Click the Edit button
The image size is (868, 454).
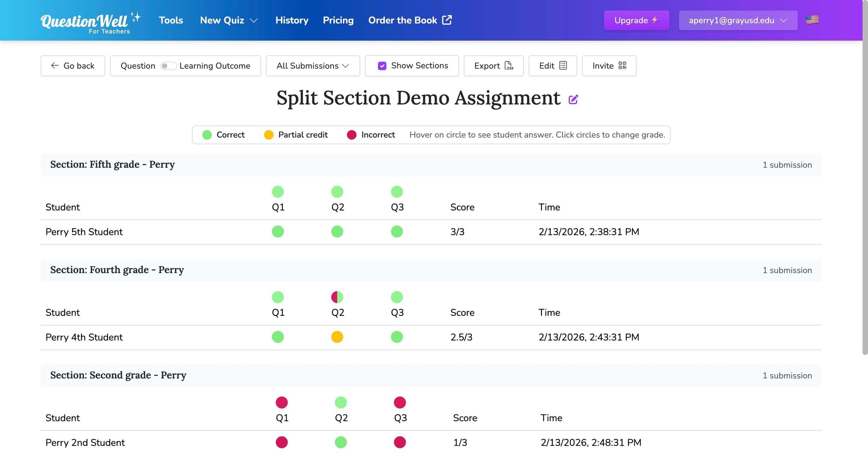(552, 66)
